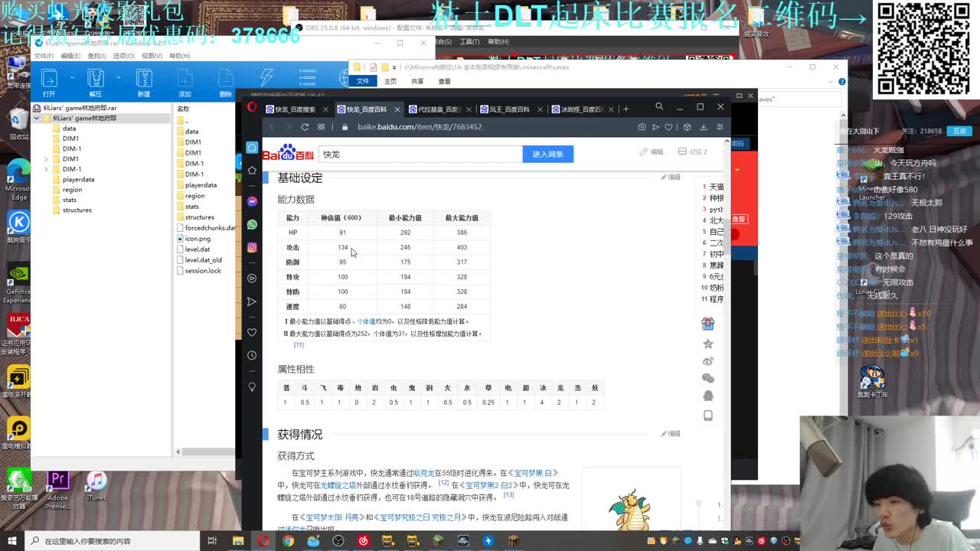Screen dimensions: 980x551
Task: Click the gift icon on page side toolbar
Action: 707,324
